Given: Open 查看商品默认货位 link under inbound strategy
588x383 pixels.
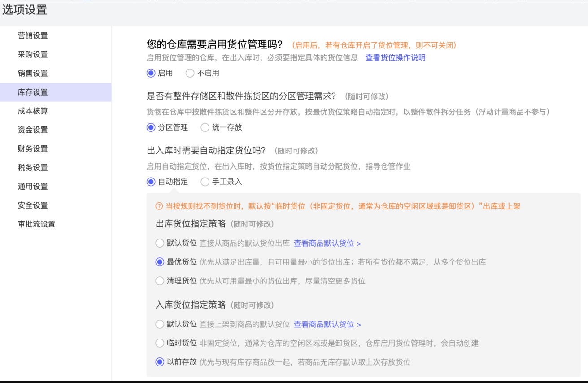Looking at the screenshot, I should [x=327, y=324].
